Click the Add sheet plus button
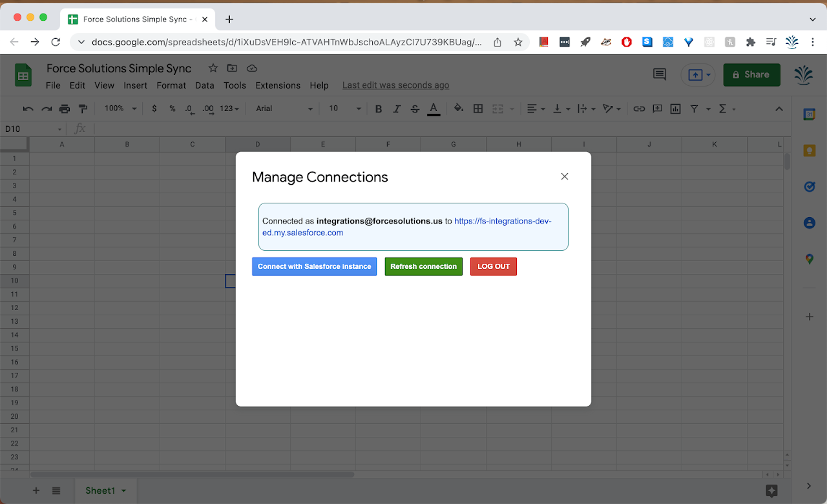Viewport: 827px width, 504px height. click(x=36, y=490)
